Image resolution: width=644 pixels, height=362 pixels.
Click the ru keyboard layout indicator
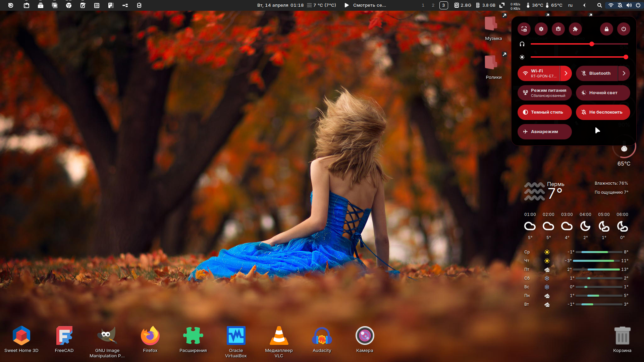tap(570, 5)
